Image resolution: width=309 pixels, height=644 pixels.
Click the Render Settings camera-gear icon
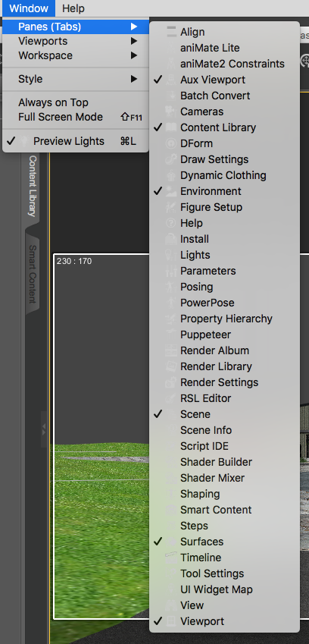click(x=171, y=382)
